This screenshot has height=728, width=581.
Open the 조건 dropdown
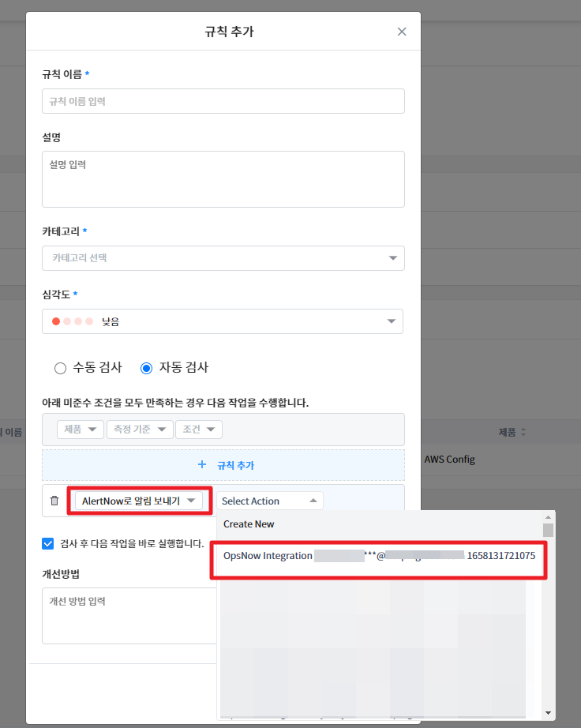[x=198, y=429]
